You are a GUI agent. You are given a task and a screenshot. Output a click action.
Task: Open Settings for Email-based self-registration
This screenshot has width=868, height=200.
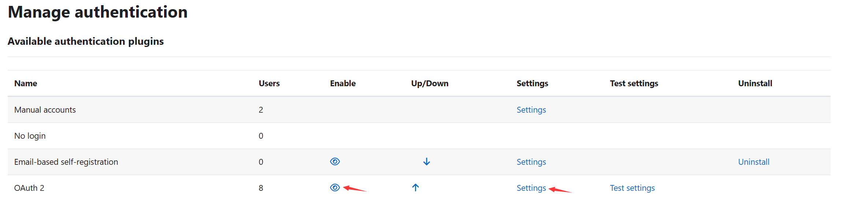tap(531, 162)
